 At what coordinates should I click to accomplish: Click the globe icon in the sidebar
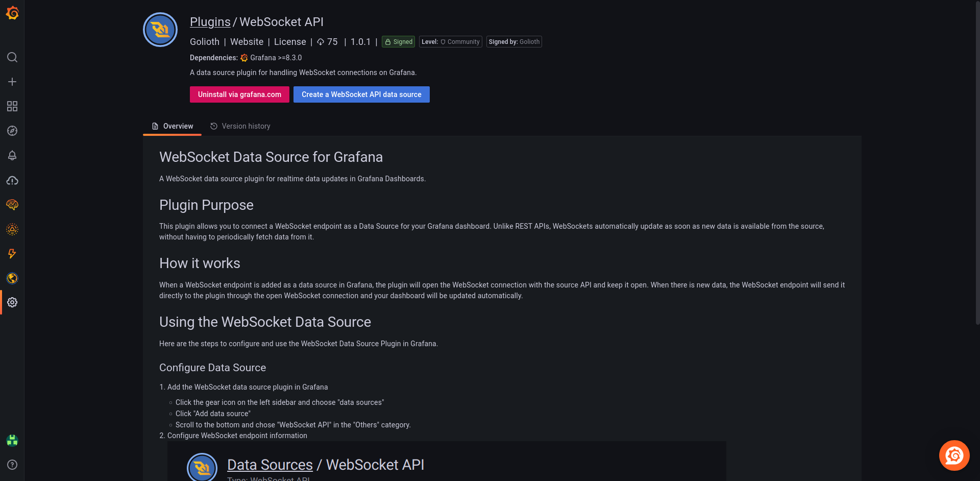click(12, 278)
